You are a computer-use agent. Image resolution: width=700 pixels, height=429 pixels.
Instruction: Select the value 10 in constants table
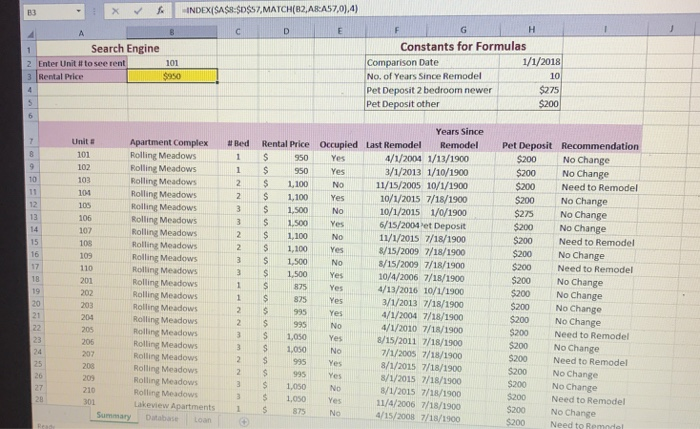click(x=529, y=76)
